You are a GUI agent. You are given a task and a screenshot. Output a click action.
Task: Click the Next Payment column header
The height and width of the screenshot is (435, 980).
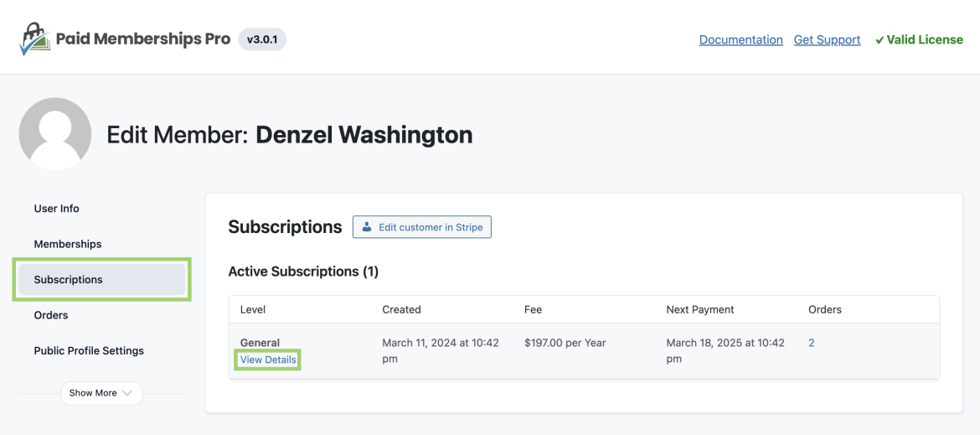click(x=699, y=309)
